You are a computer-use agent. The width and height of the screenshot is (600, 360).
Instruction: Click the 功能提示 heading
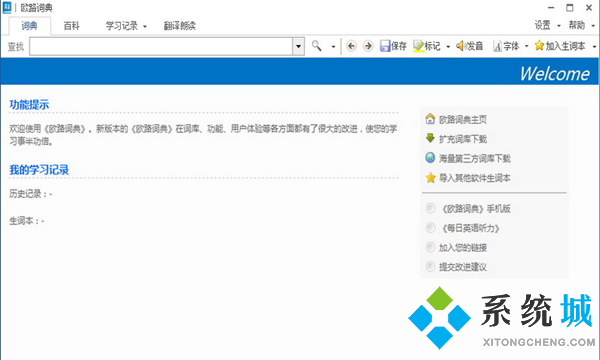29,104
